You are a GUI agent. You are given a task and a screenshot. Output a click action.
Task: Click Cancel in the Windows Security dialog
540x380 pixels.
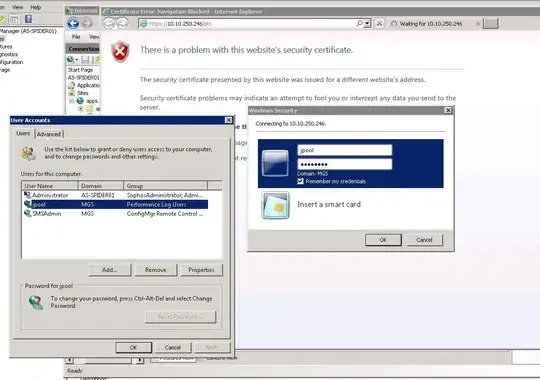tap(424, 240)
